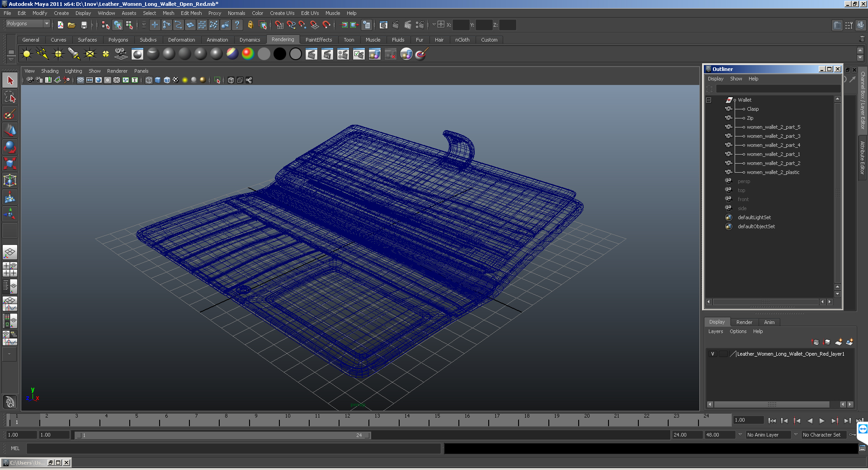The width and height of the screenshot is (868, 470).
Task: Select the arrow Select tool
Action: (10, 80)
